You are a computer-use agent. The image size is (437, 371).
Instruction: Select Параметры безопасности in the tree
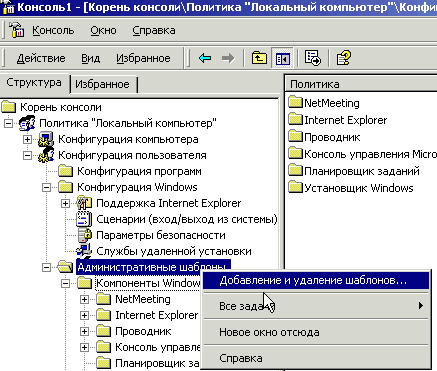[161, 235]
